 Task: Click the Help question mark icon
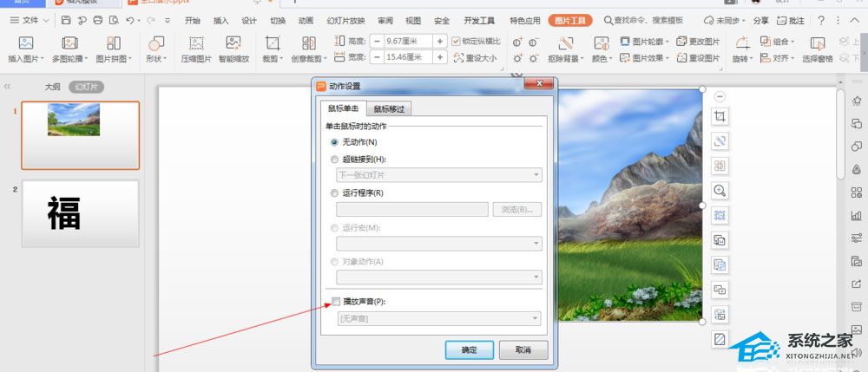[x=821, y=21]
